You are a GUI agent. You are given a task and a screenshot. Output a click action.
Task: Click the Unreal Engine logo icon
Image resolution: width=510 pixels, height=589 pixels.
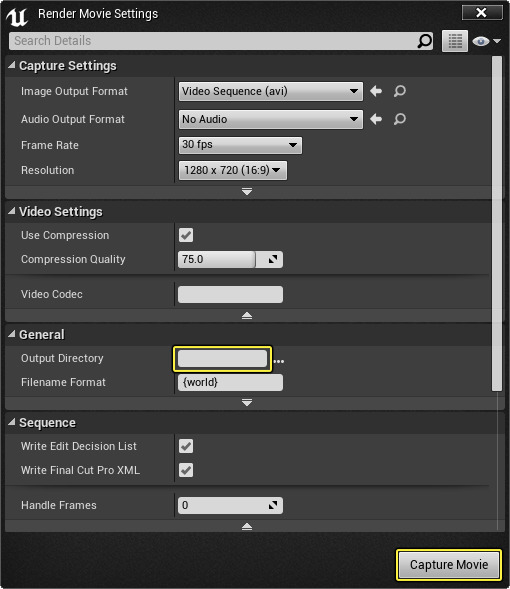[x=17, y=17]
